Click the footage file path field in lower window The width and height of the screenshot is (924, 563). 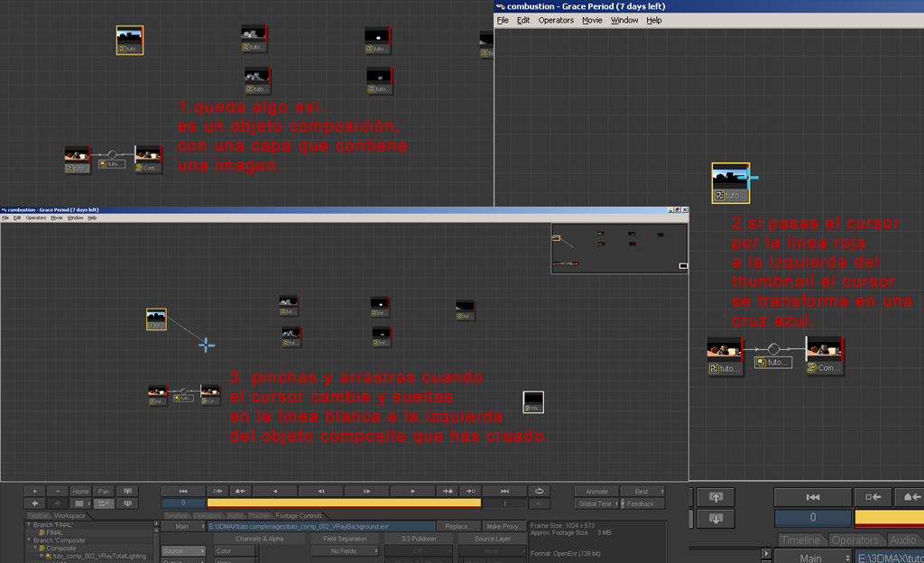(321, 527)
